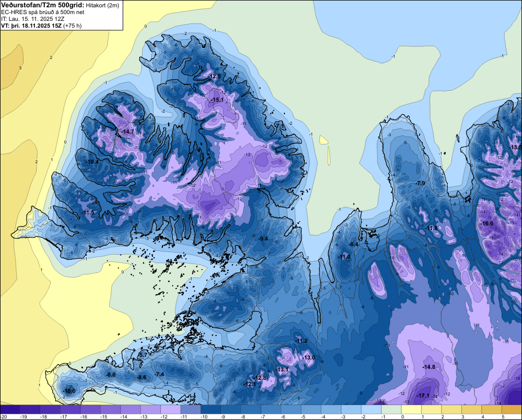Click the '-11.0' temperature value

[x=344, y=257]
